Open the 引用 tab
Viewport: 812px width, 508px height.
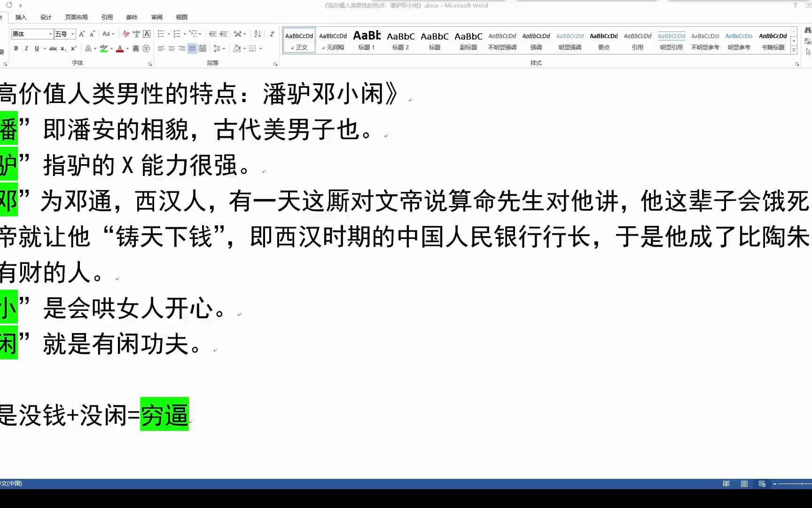click(x=107, y=17)
